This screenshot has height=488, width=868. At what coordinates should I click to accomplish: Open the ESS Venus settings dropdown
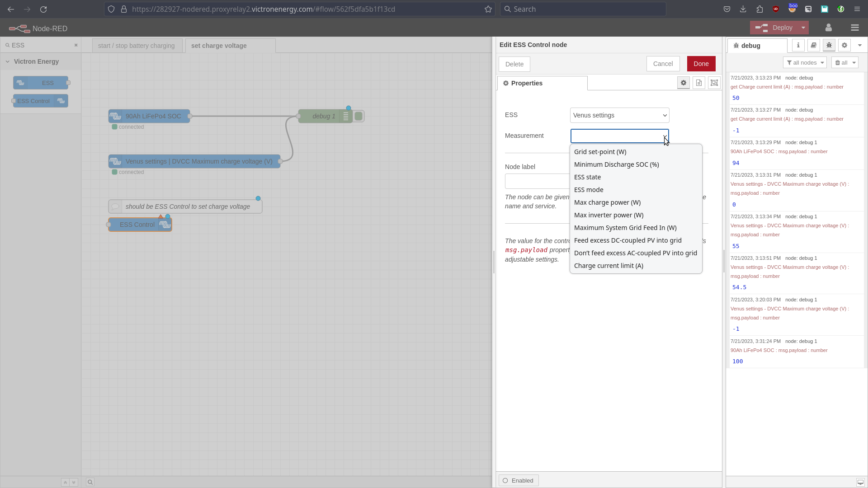click(619, 115)
